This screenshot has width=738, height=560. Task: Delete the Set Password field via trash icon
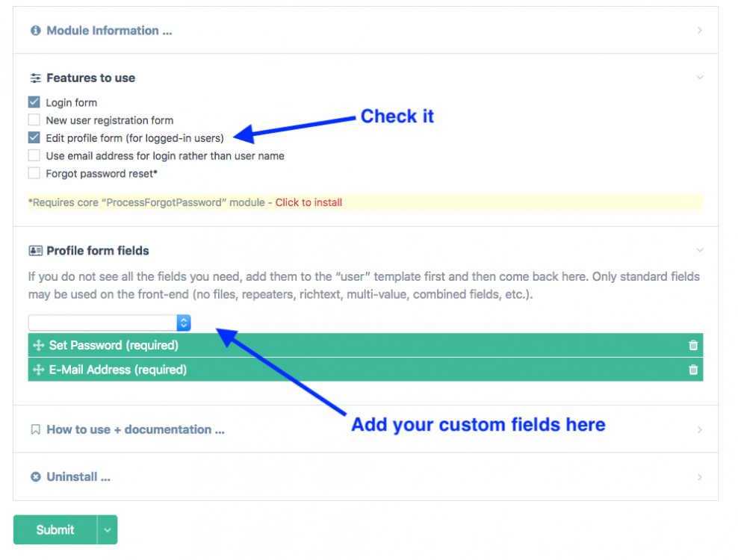693,345
